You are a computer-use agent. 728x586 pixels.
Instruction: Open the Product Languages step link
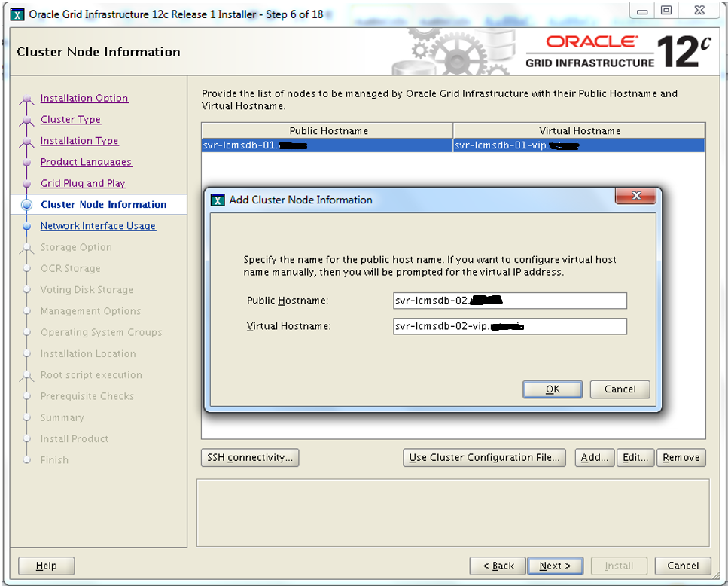tap(86, 162)
